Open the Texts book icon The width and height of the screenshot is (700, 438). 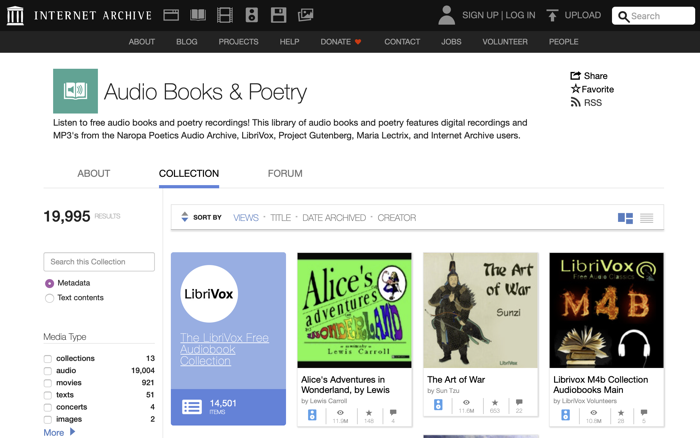(x=198, y=15)
